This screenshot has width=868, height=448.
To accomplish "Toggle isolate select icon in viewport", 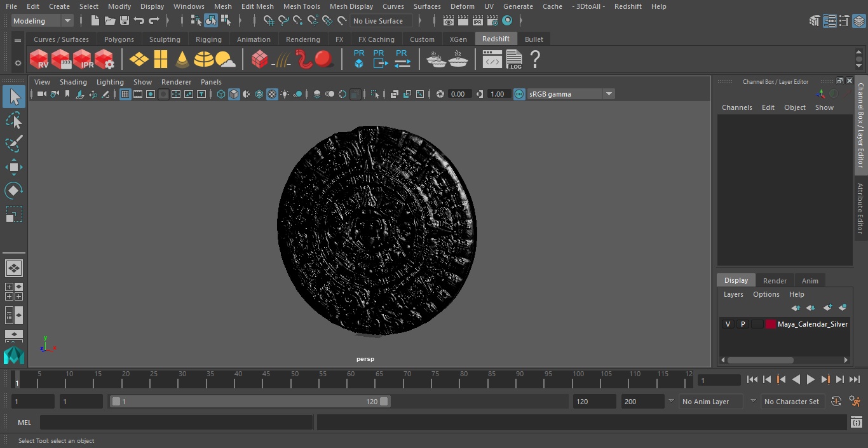I will click(x=375, y=94).
